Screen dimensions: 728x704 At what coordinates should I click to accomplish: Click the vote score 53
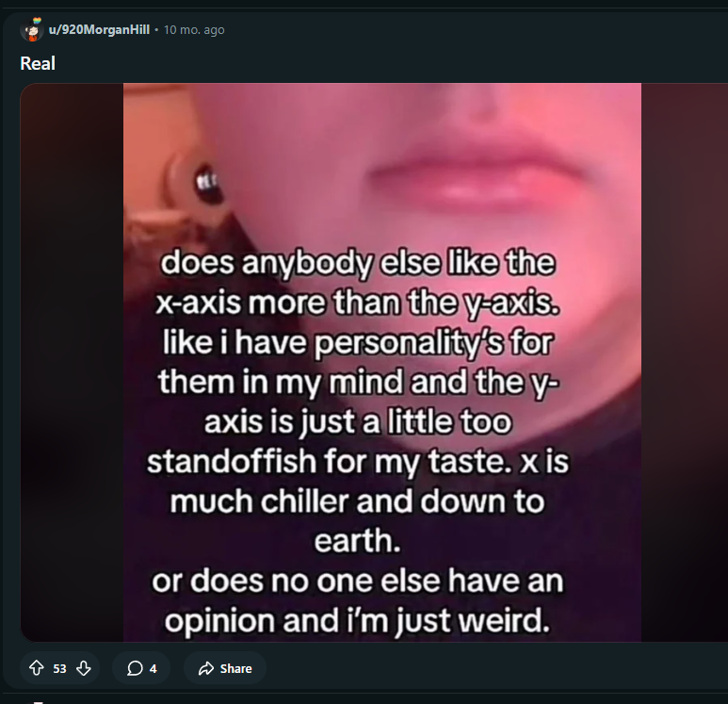[59, 668]
